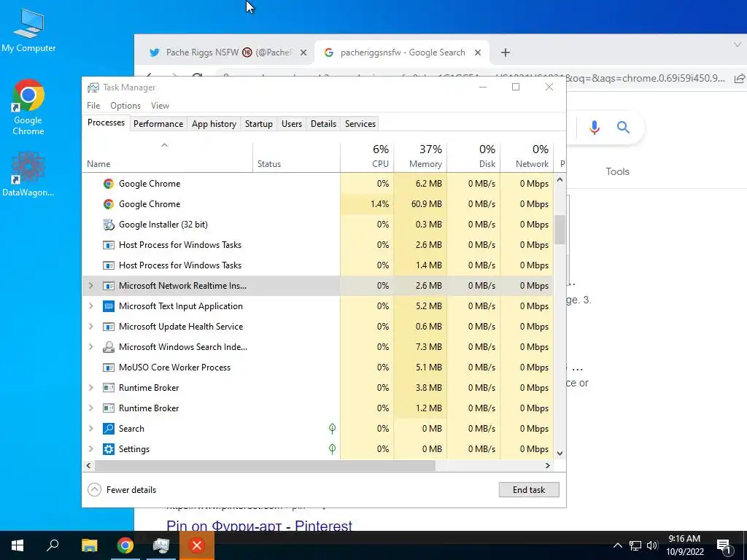Click horizontal scrollbar left arrow

88,466
